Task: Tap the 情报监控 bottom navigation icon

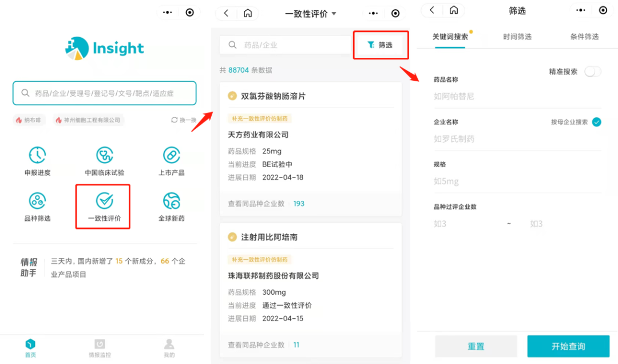Action: click(100, 344)
